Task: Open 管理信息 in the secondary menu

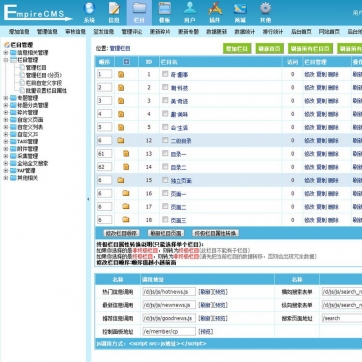Action: [x=47, y=32]
